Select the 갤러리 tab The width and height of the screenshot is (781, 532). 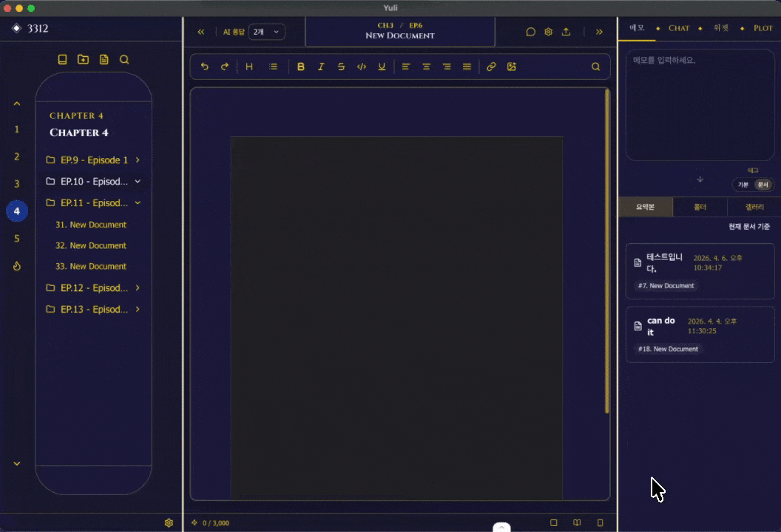click(754, 207)
